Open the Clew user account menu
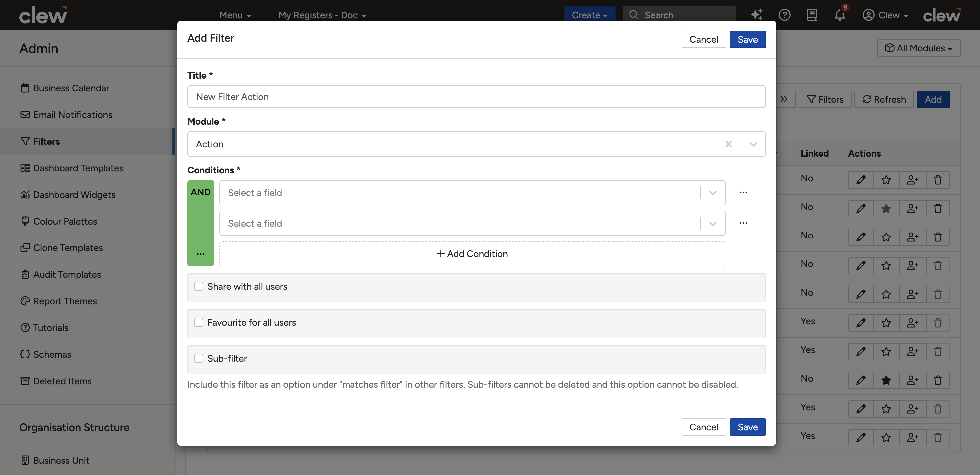980x475 pixels. click(885, 15)
